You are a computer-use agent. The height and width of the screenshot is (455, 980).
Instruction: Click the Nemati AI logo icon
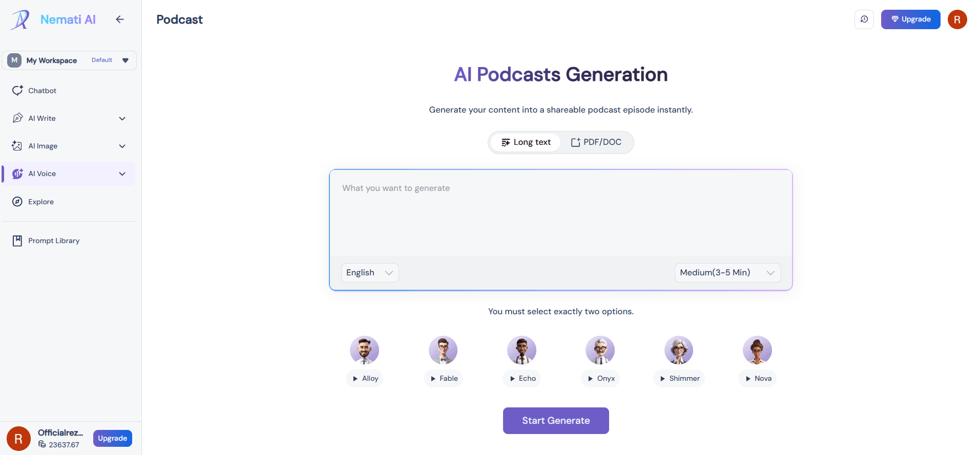point(20,19)
